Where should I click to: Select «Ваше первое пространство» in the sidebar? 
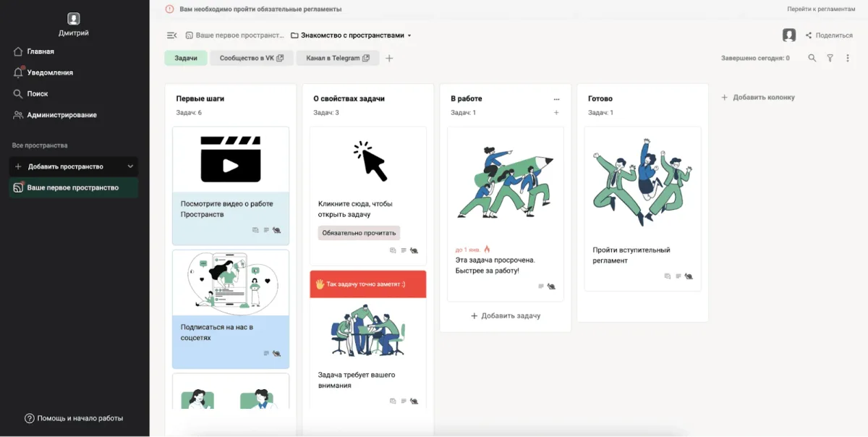pos(72,187)
